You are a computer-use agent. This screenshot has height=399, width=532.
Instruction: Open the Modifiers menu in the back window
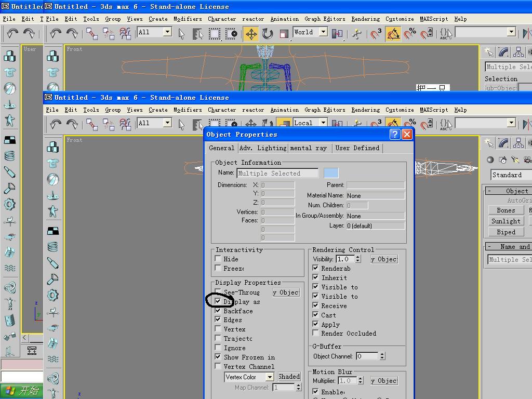tap(188, 19)
